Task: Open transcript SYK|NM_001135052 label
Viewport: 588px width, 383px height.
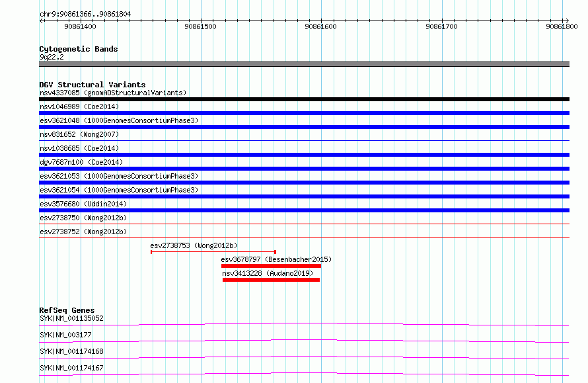Action: pos(71,318)
